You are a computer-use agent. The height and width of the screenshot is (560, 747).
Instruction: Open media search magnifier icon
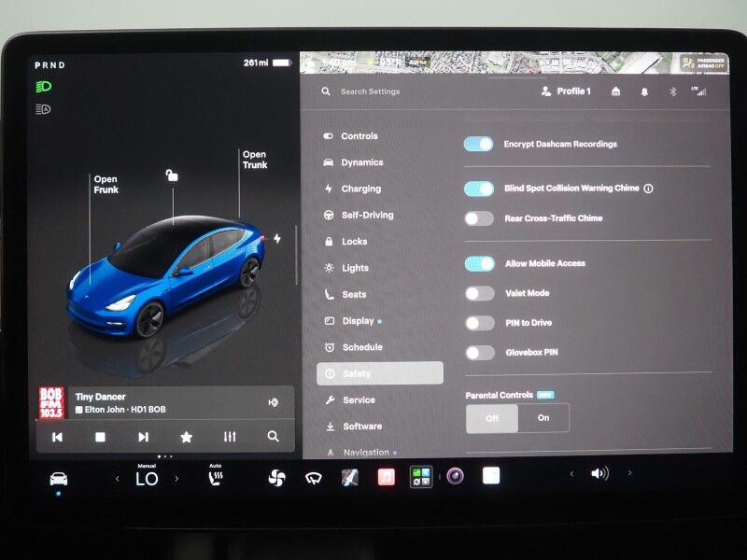point(273,436)
